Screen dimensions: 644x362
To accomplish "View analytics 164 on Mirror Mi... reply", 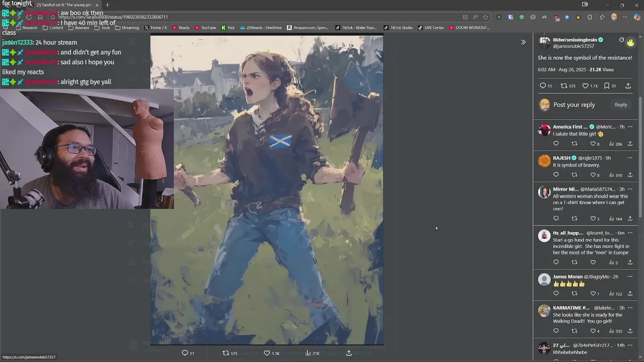I will tap(615, 219).
